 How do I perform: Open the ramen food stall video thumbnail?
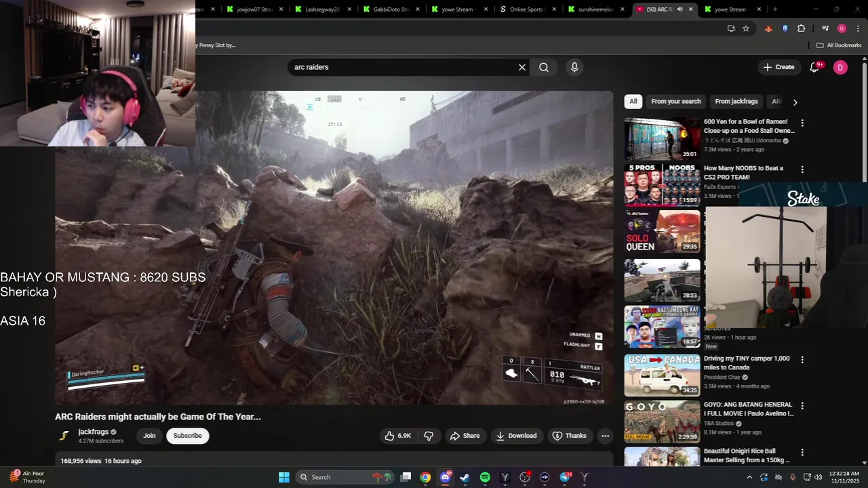pos(662,138)
